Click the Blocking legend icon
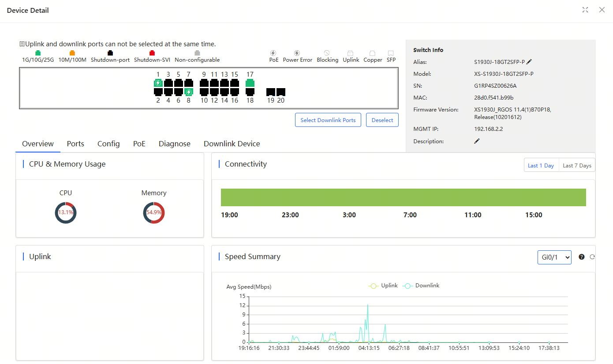The height and width of the screenshot is (364, 613). coord(327,53)
